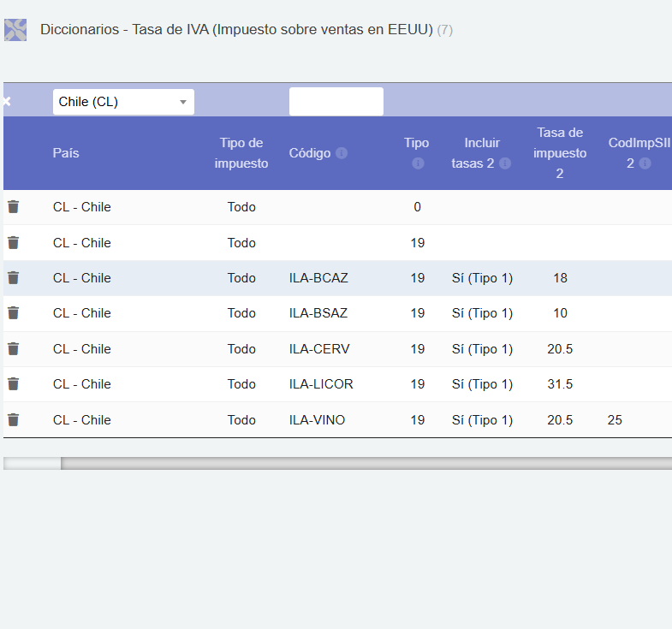Delete the ILA-LICOR tax row
Screen dimensions: 672x629
point(13,384)
